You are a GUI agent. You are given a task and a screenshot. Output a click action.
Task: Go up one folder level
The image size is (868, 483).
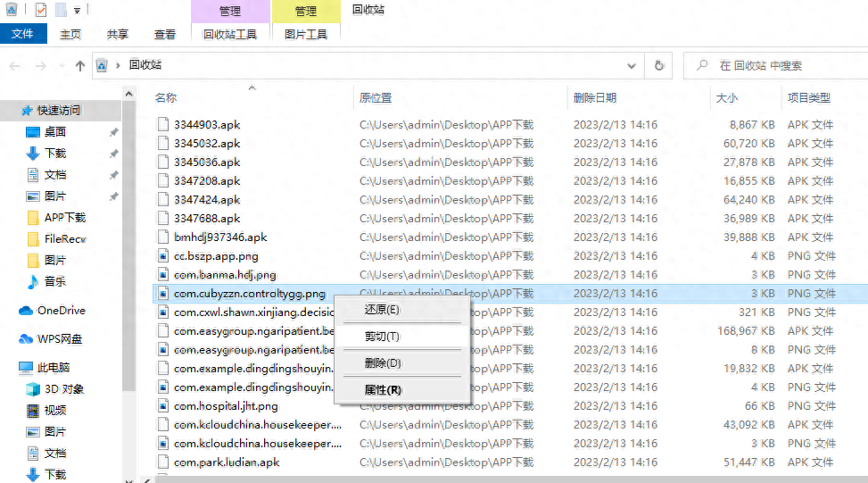80,66
